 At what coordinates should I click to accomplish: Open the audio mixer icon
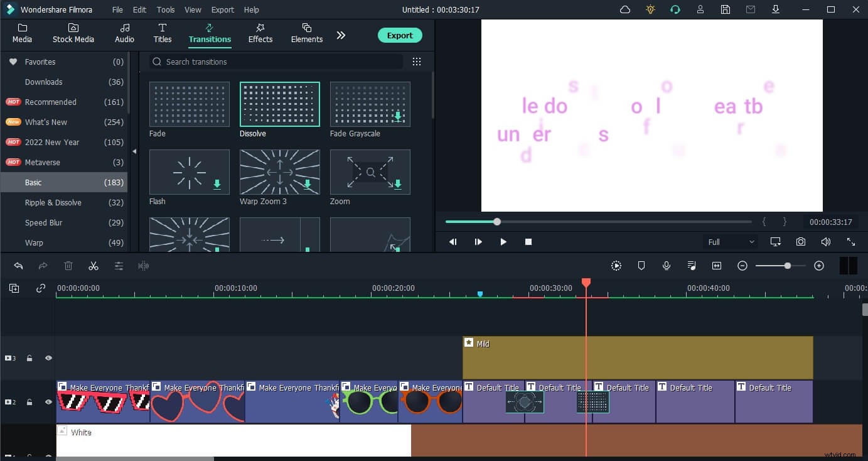[x=692, y=266]
